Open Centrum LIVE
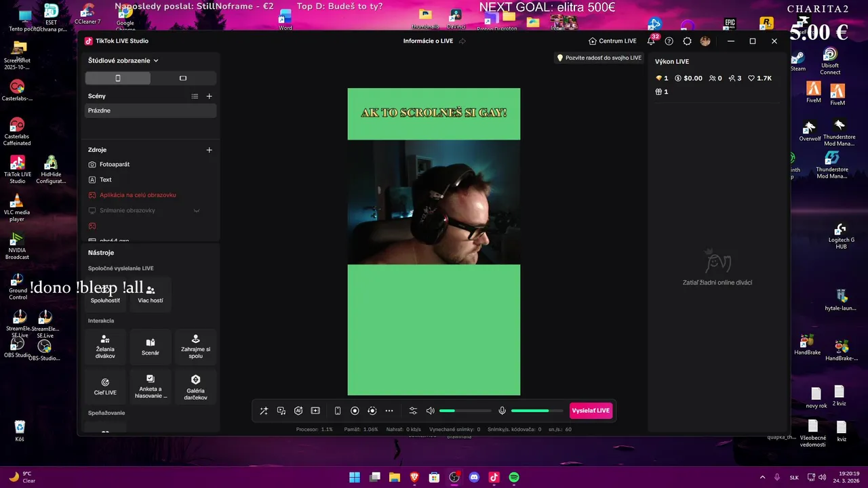 [x=612, y=41]
